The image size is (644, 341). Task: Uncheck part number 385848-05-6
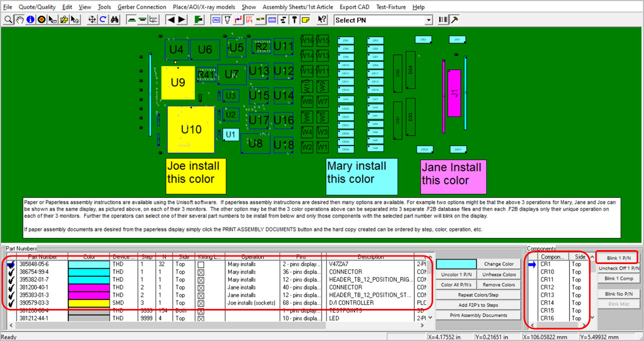coord(11,264)
